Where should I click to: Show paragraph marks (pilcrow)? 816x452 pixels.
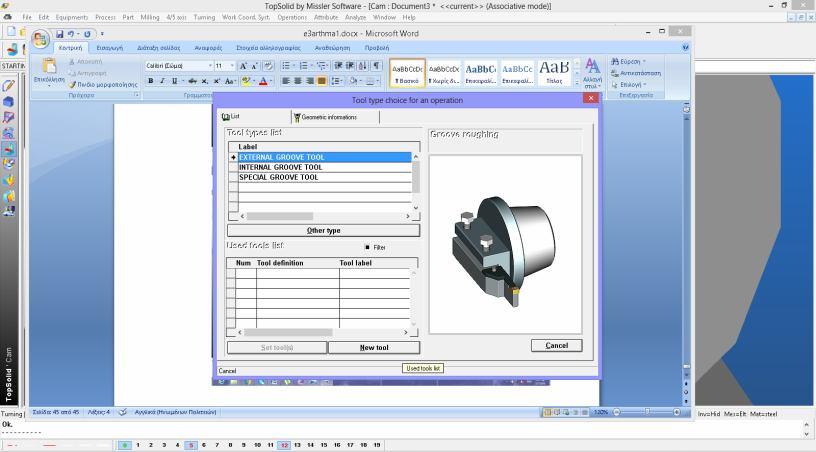pyautogui.click(x=377, y=66)
